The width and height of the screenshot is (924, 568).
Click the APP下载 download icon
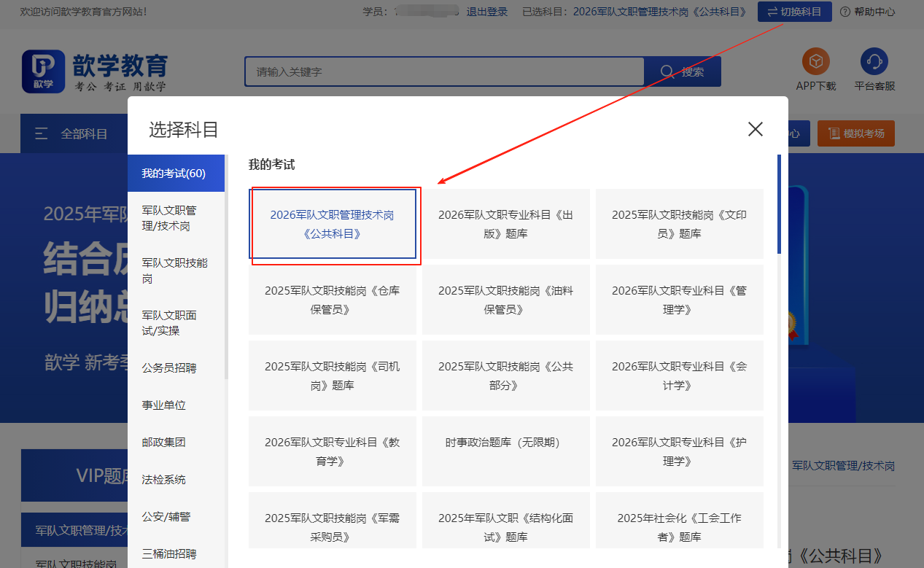815,62
